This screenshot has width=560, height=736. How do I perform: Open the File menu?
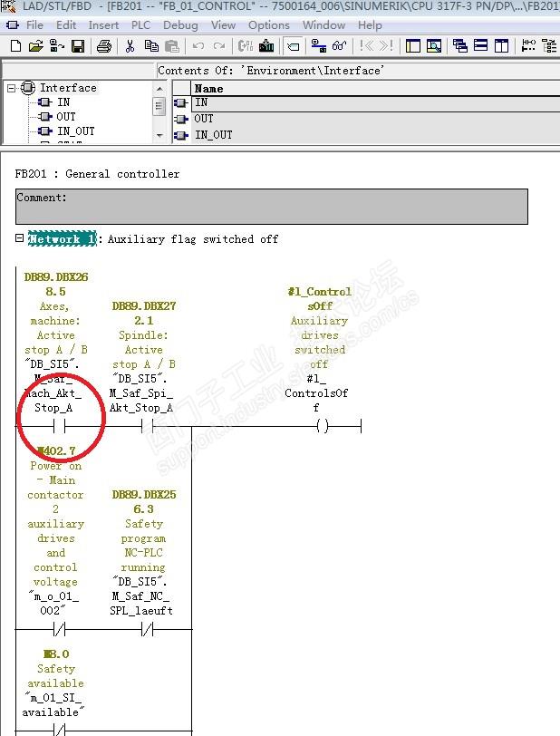tap(34, 24)
